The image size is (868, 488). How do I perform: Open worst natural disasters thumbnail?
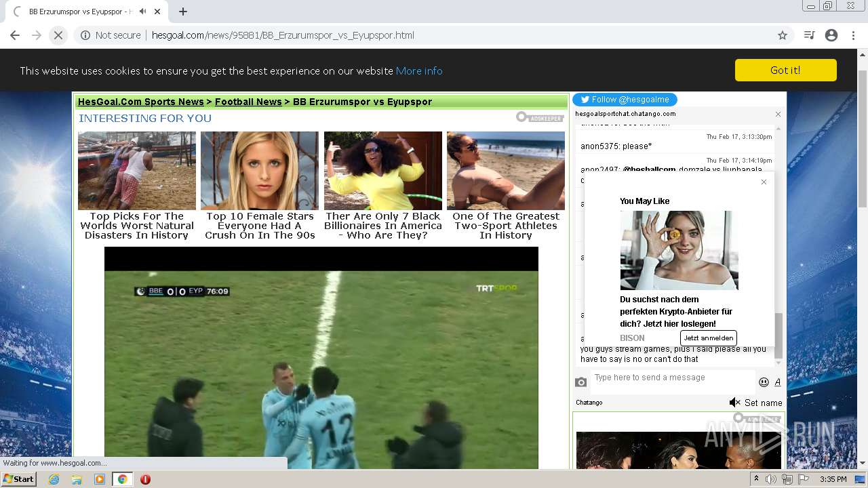tap(137, 171)
